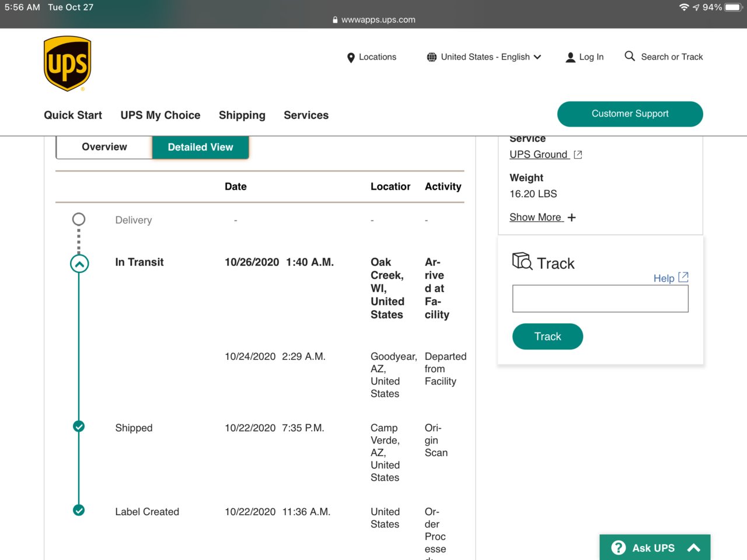Click the UPS shield logo
This screenshot has height=560, width=747.
pos(68,64)
